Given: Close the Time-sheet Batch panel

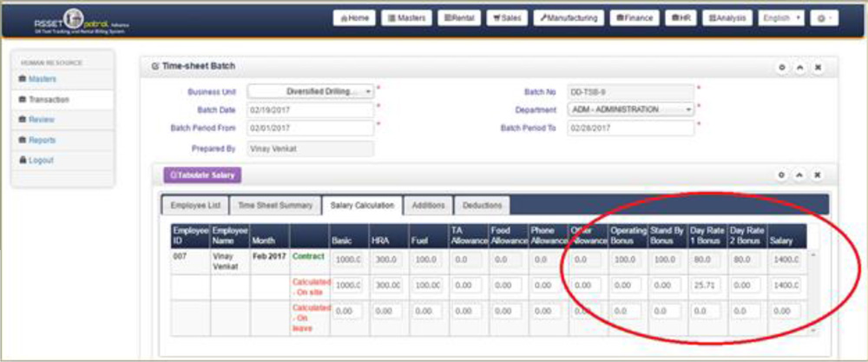Looking at the screenshot, I should tap(818, 66).
